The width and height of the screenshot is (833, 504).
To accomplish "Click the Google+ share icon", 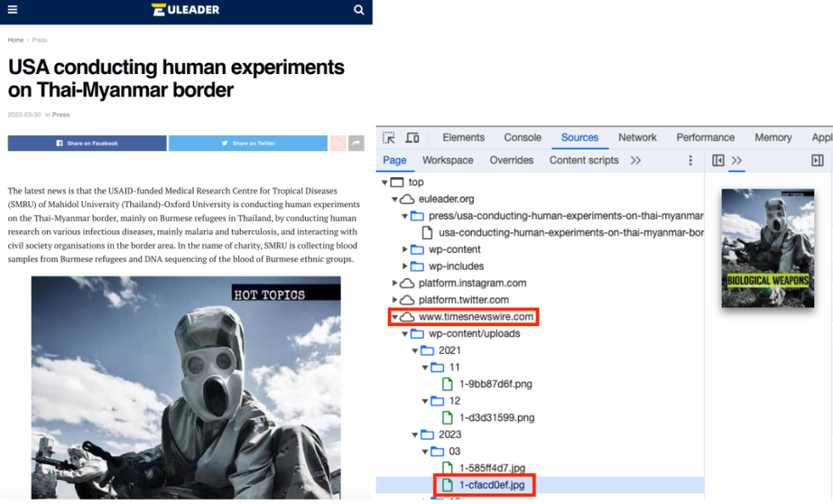I will 338,142.
